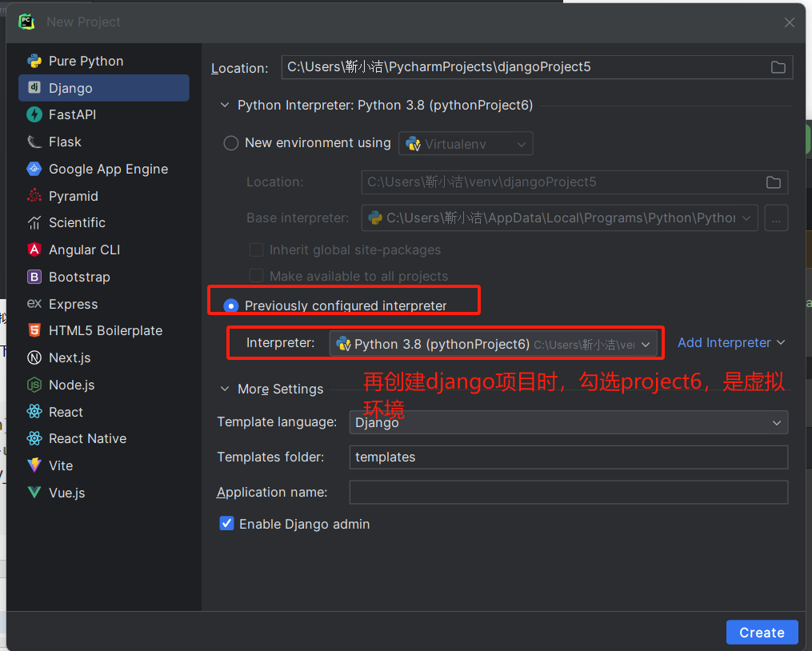This screenshot has height=651, width=812.
Task: Click the Scientific chart icon
Action: click(x=34, y=222)
